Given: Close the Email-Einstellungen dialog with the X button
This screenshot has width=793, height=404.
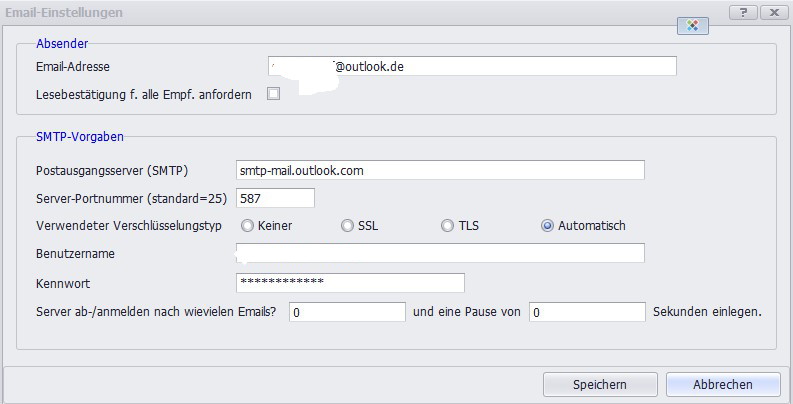Looking at the screenshot, I should click(772, 12).
